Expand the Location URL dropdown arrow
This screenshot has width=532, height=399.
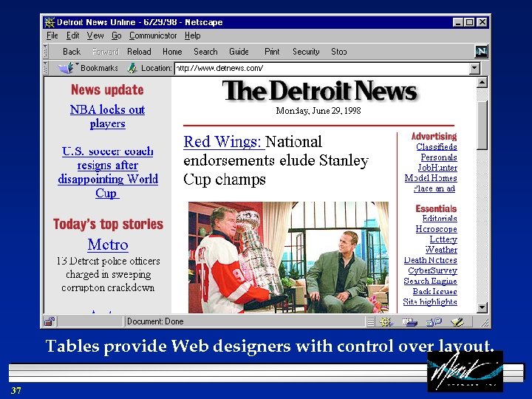[x=474, y=69]
